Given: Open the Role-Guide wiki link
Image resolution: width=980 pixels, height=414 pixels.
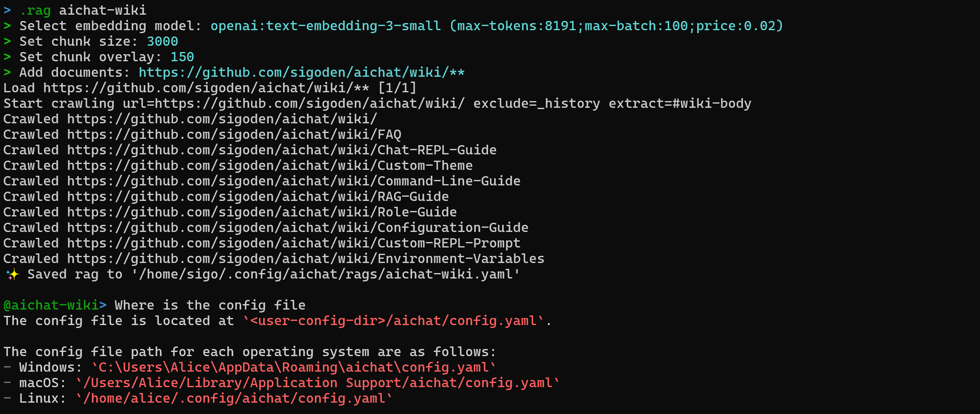Looking at the screenshot, I should tap(262, 212).
